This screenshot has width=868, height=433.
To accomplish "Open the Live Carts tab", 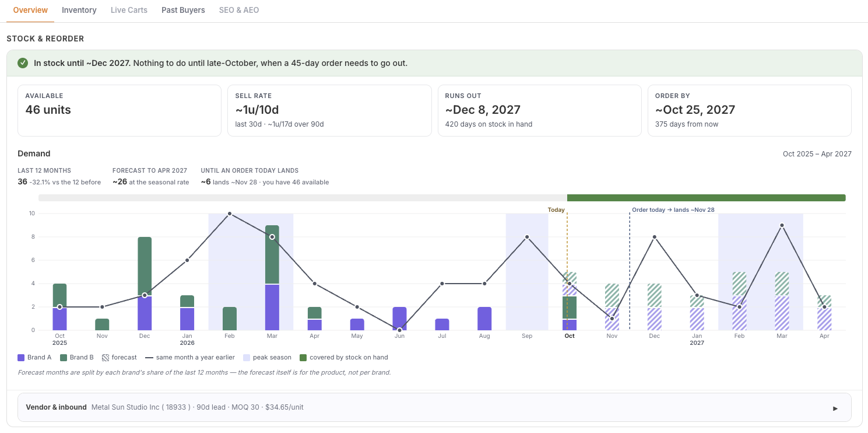I will coord(129,10).
